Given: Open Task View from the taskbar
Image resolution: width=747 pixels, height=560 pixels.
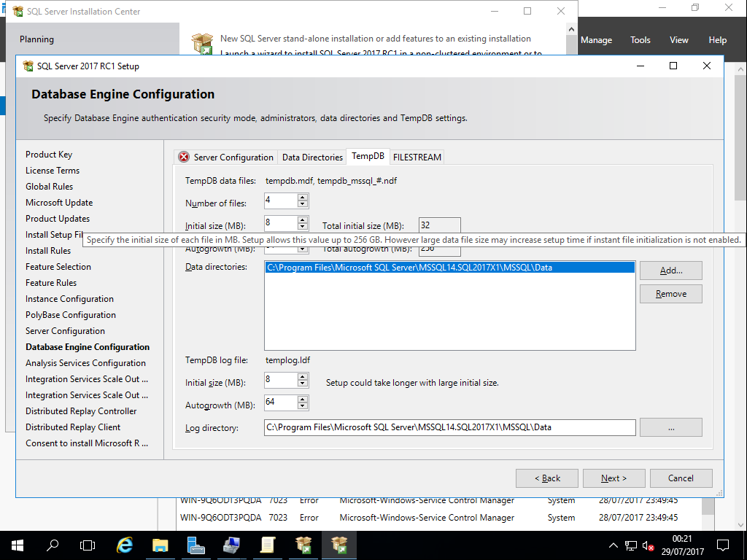Looking at the screenshot, I should (88, 545).
